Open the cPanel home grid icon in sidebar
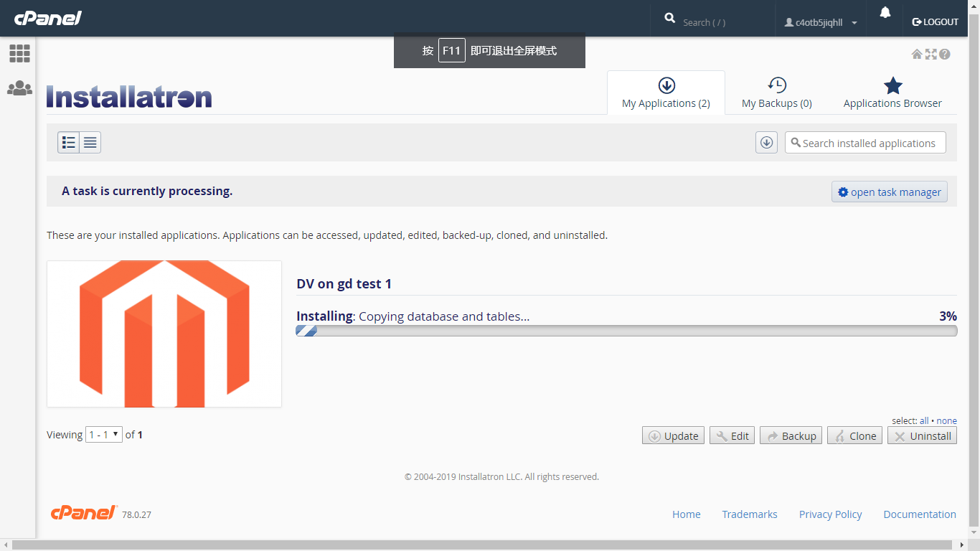Viewport: 980px width, 551px height. coord(19,53)
